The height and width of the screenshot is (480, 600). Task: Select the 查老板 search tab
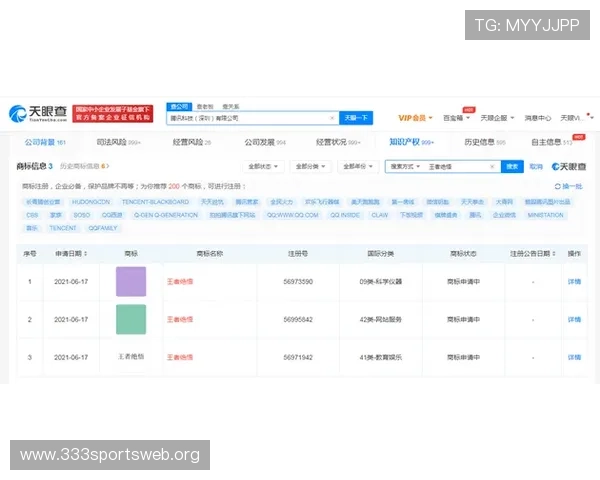(205, 106)
